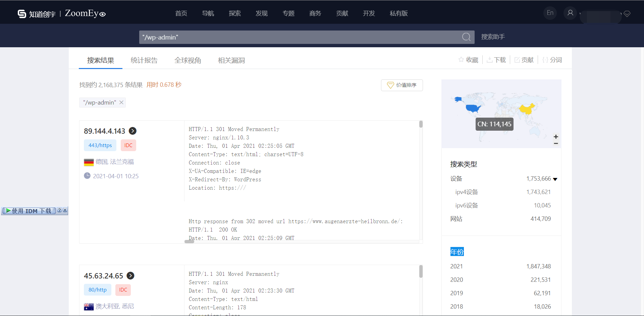Click horizontal scrollbar of first result banner

pyautogui.click(x=190, y=242)
